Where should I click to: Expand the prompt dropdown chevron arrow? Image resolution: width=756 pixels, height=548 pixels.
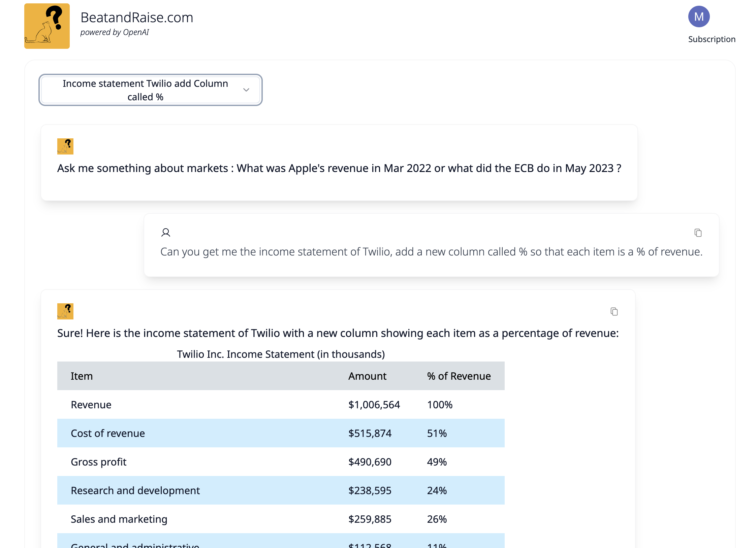tap(246, 90)
